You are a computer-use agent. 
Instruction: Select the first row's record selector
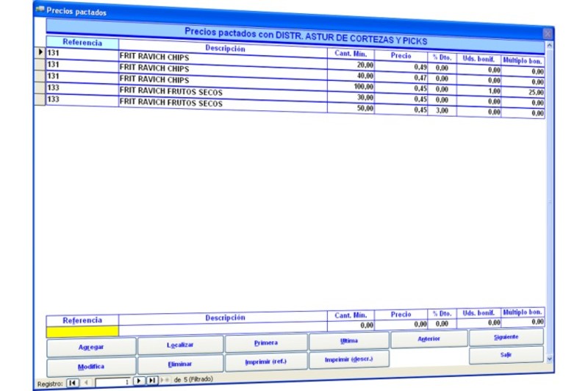click(40, 52)
